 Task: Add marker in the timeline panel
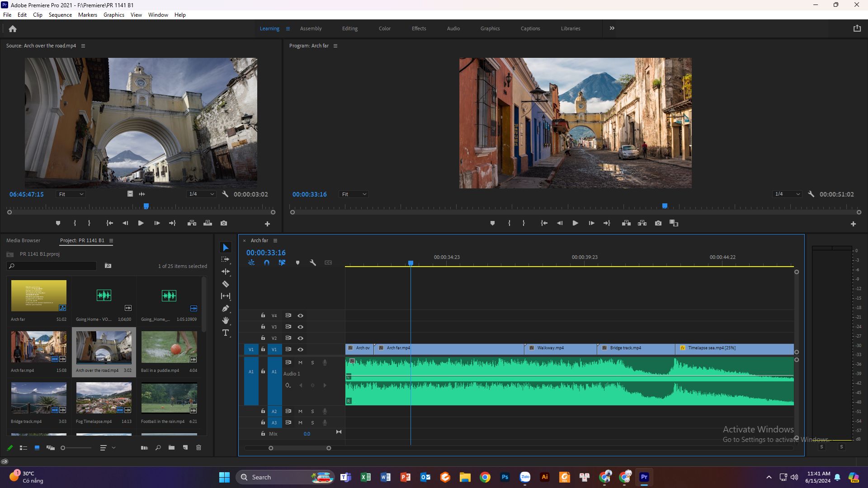coord(297,263)
